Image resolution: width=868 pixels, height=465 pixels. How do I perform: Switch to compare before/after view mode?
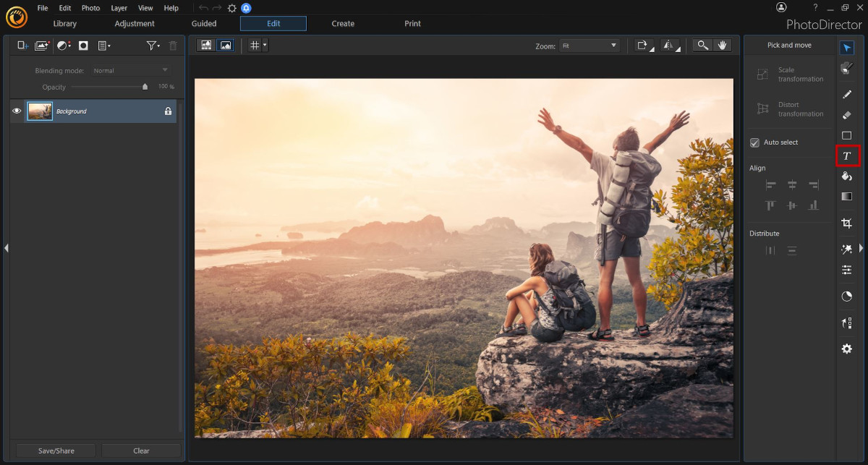tap(206, 45)
